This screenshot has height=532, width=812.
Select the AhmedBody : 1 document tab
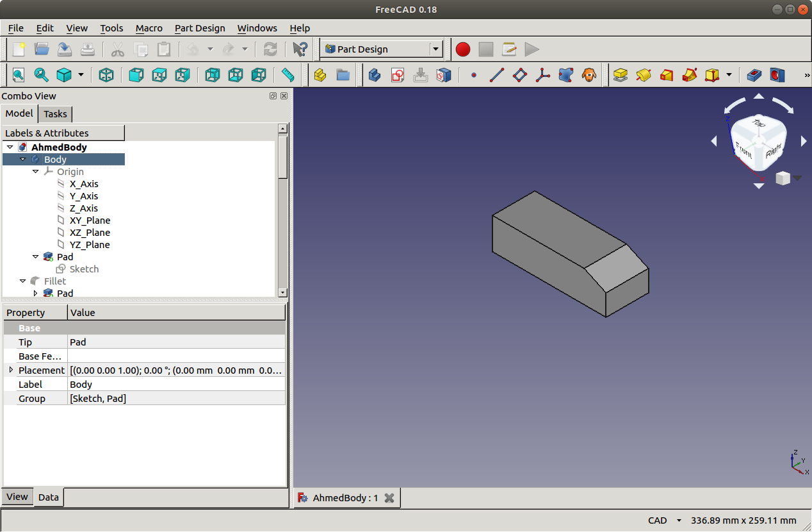(345, 498)
